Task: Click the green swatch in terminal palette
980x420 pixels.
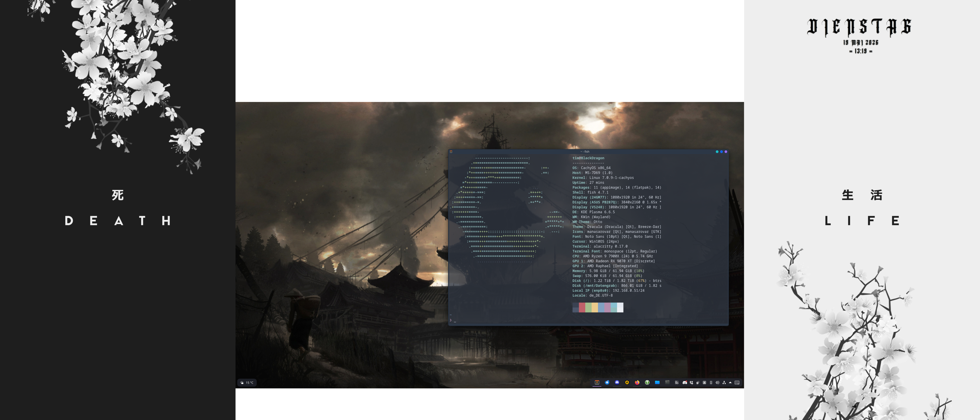Action: [x=589, y=307]
